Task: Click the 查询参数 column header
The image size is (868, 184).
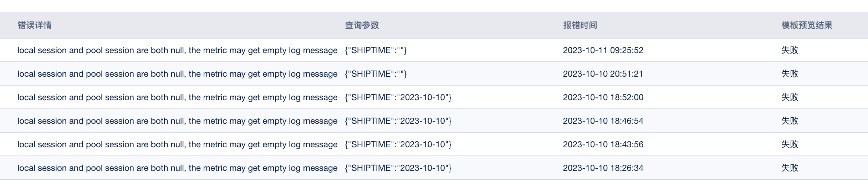Action: tap(362, 25)
